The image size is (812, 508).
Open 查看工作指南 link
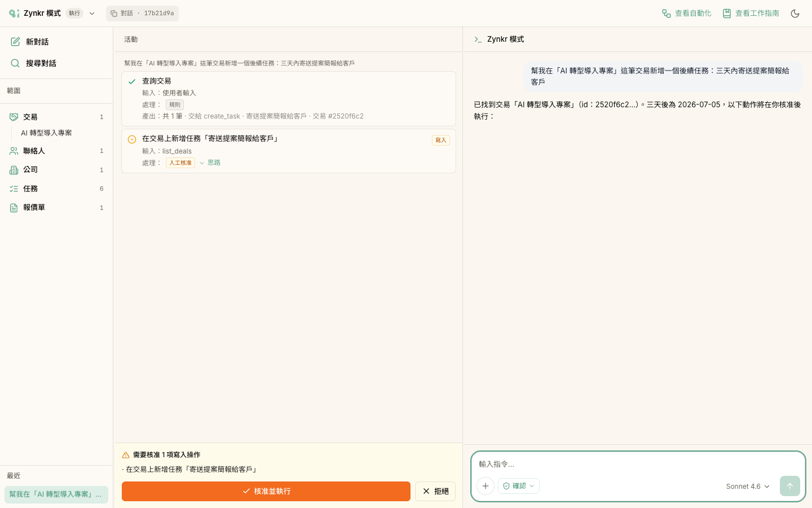751,13
